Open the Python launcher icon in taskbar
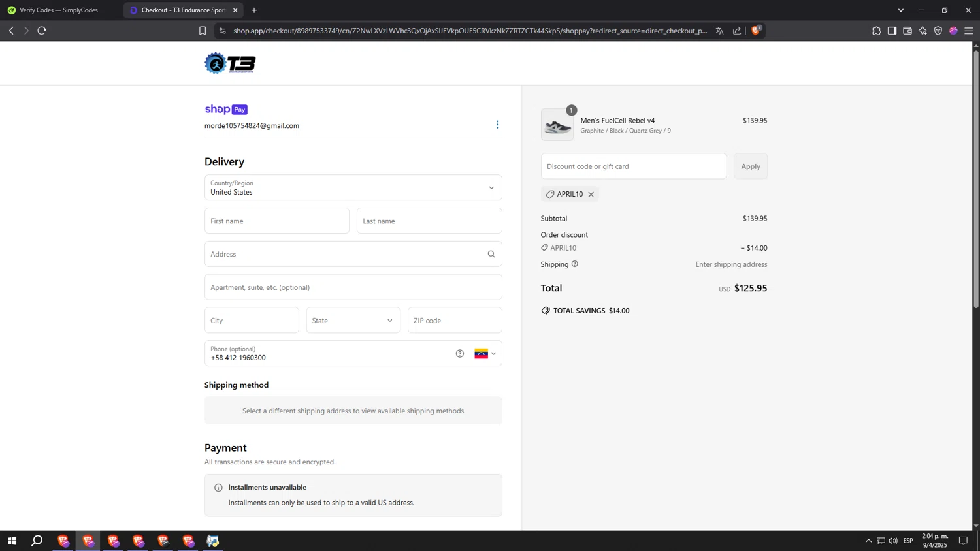Screen dimensions: 980x551 pos(213,541)
